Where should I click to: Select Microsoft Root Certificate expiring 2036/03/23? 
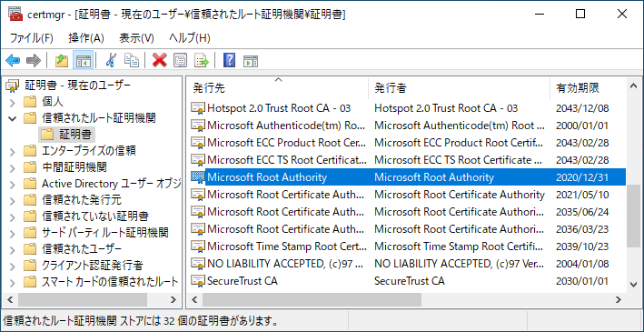tap(408, 228)
